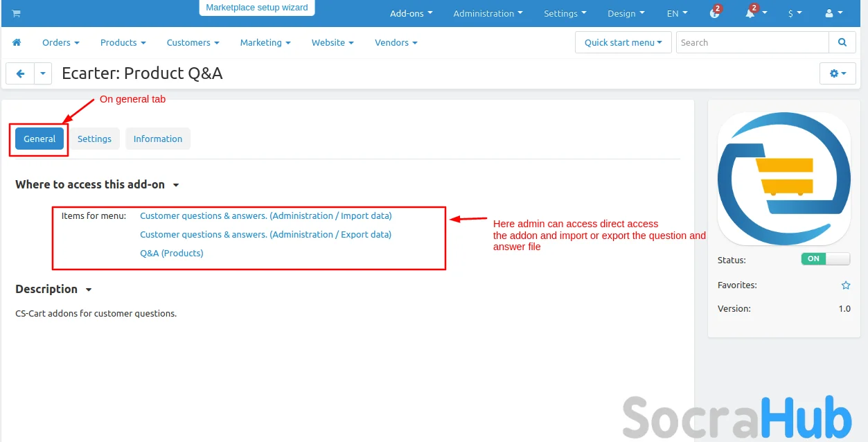Open the Marketing menu

pyautogui.click(x=265, y=42)
